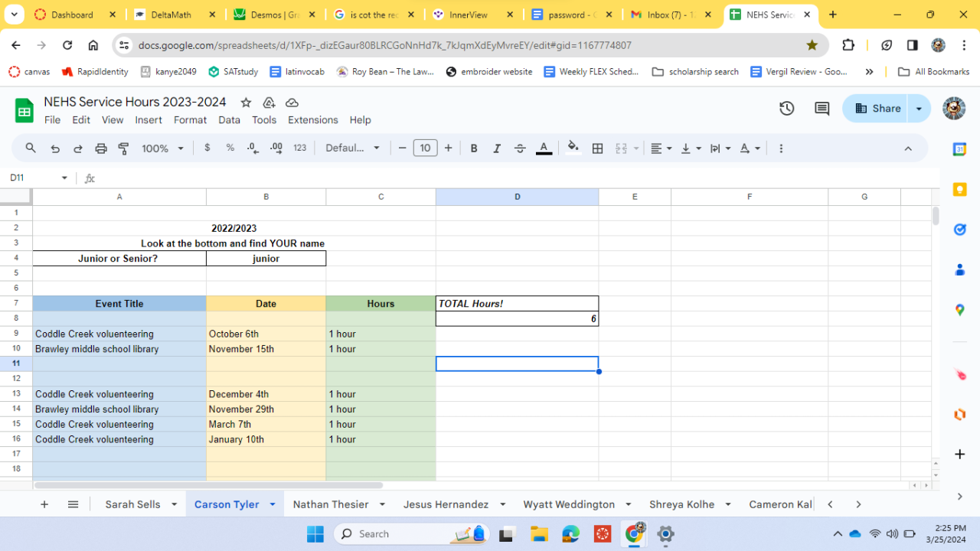
Task: Switch to Nathan Thesier sheet tab
Action: pos(330,504)
